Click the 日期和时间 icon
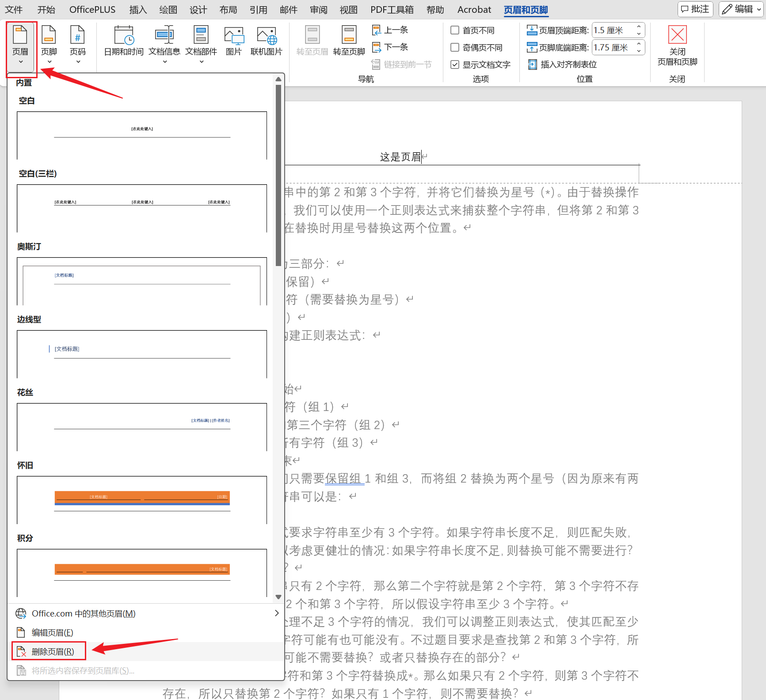The image size is (766, 700). pyautogui.click(x=123, y=36)
